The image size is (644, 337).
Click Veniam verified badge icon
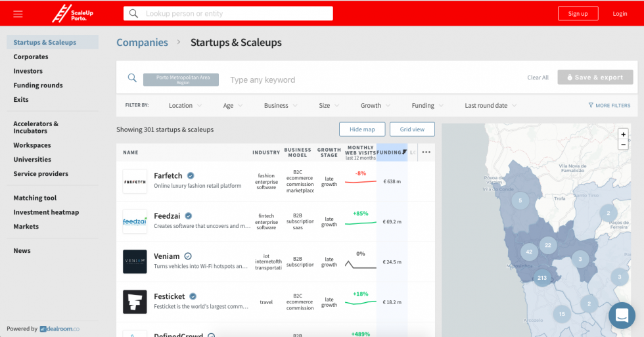point(188,256)
